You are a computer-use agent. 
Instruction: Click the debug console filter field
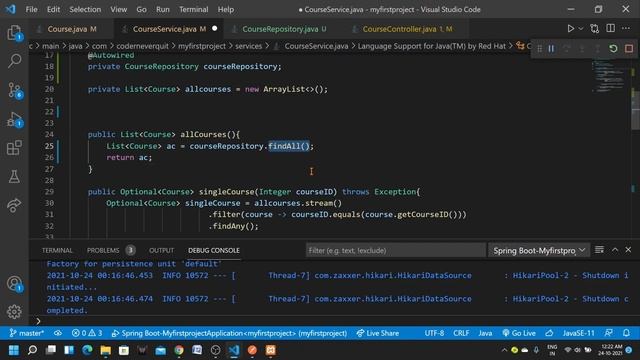point(396,250)
